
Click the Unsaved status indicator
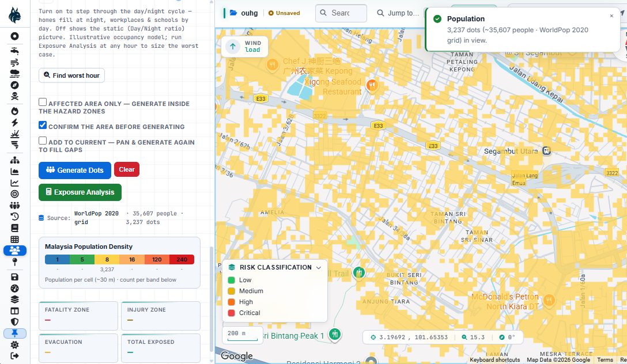click(284, 13)
